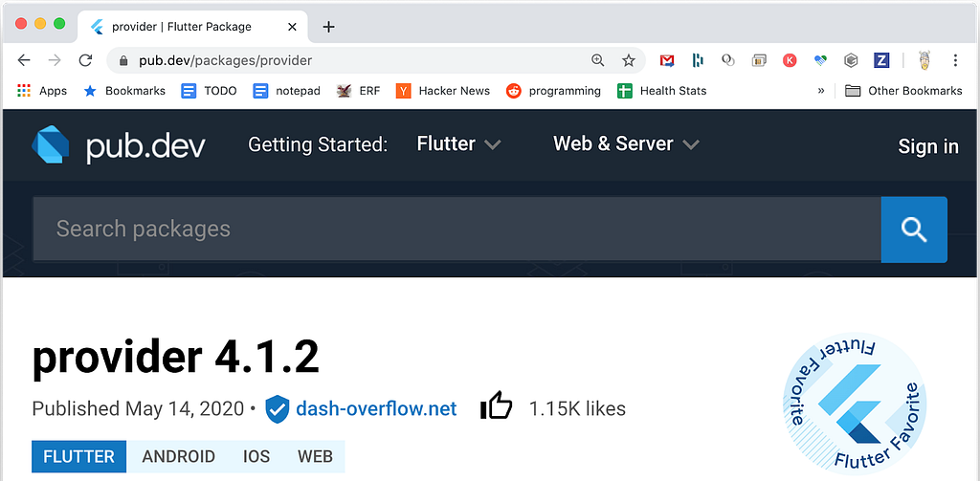Click the browser back arrow

[24, 60]
